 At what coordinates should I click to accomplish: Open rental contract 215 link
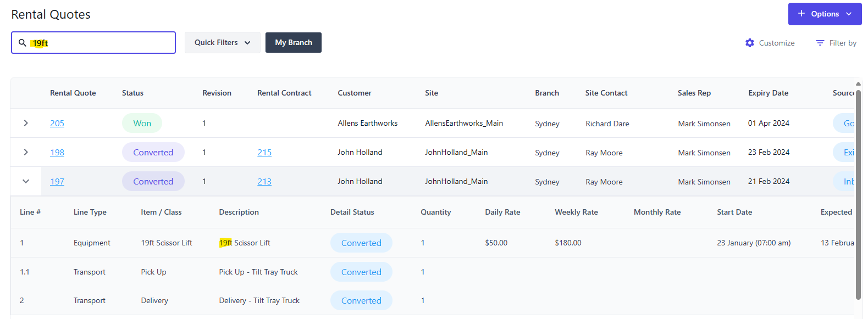click(x=264, y=153)
